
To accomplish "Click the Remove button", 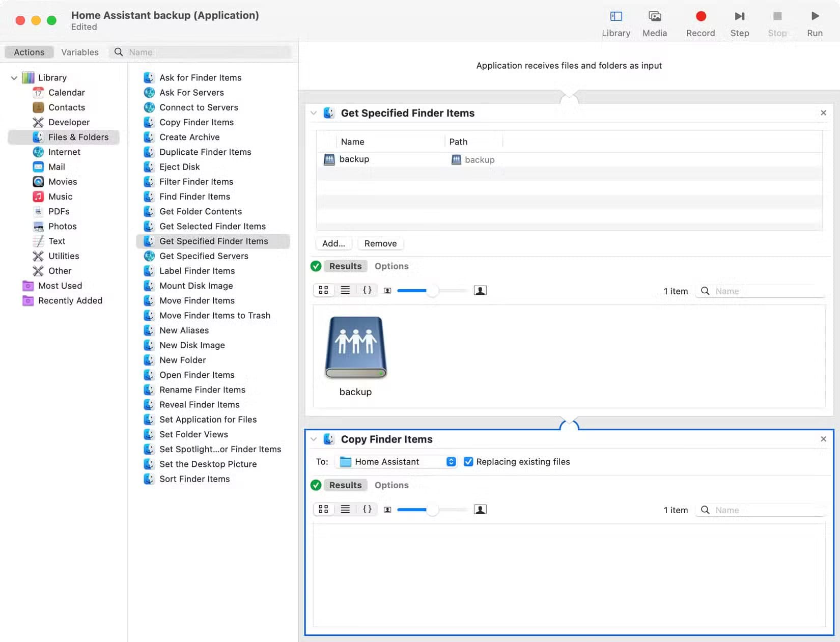I will (x=380, y=243).
